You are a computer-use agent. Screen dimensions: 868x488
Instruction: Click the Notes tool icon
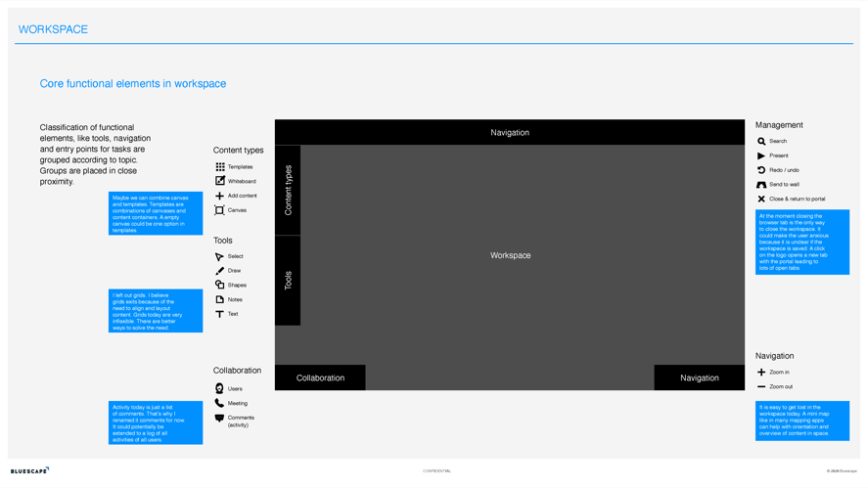220,299
